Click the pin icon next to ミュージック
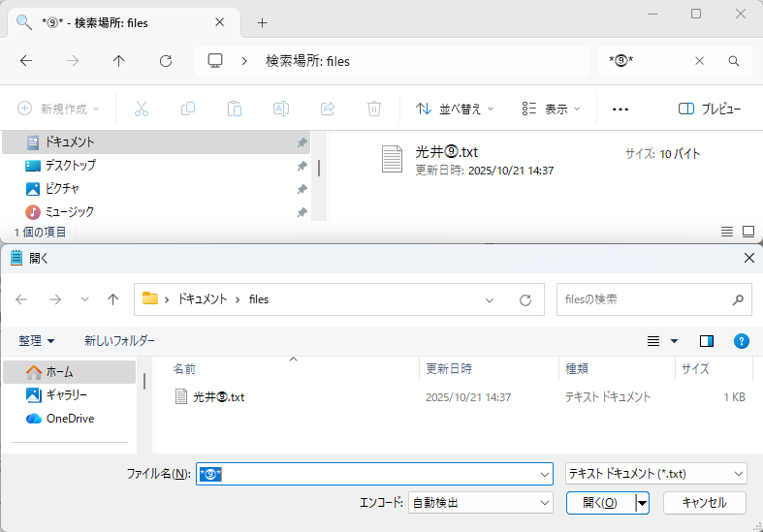 click(x=302, y=212)
